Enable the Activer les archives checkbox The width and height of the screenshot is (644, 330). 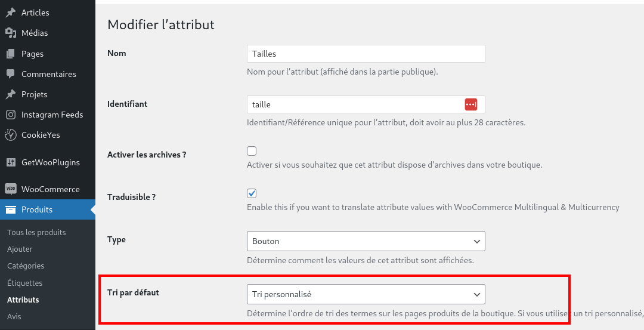tap(252, 151)
